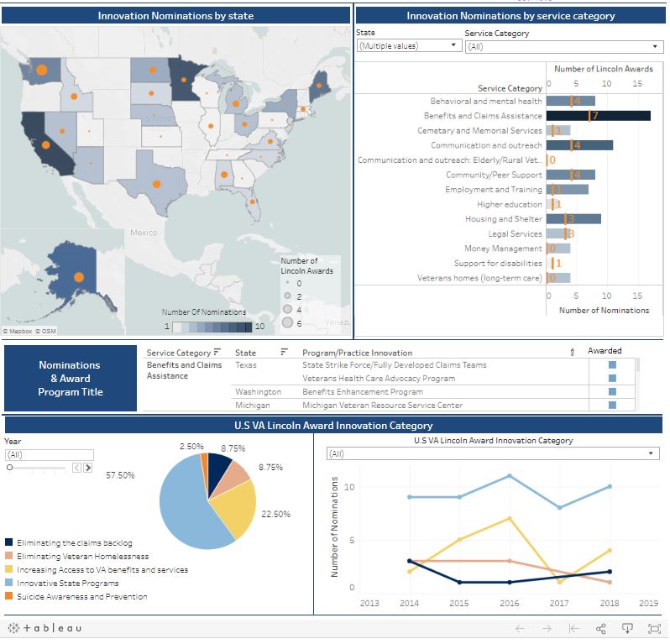
Task: Click the orange circle on Alaska
Action: [79, 277]
